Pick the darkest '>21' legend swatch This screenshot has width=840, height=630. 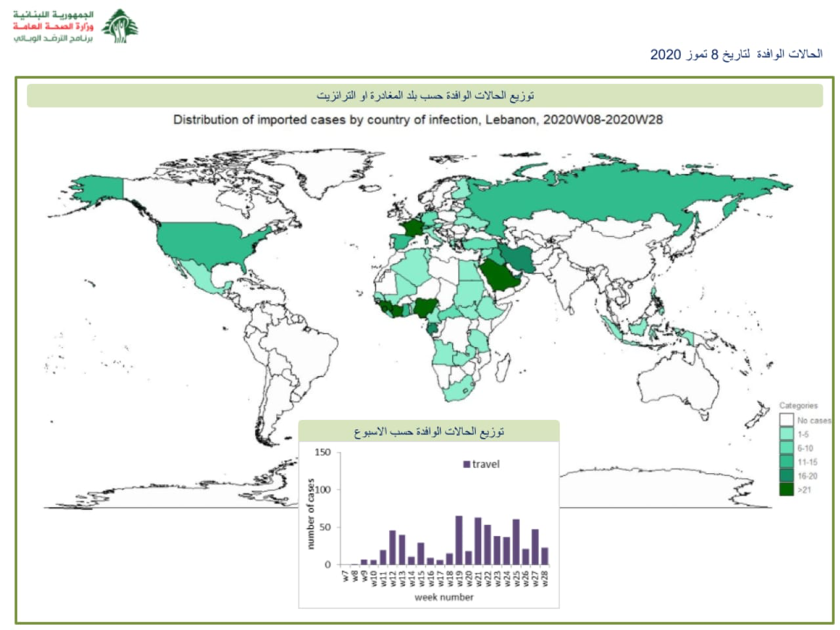pyautogui.click(x=786, y=490)
